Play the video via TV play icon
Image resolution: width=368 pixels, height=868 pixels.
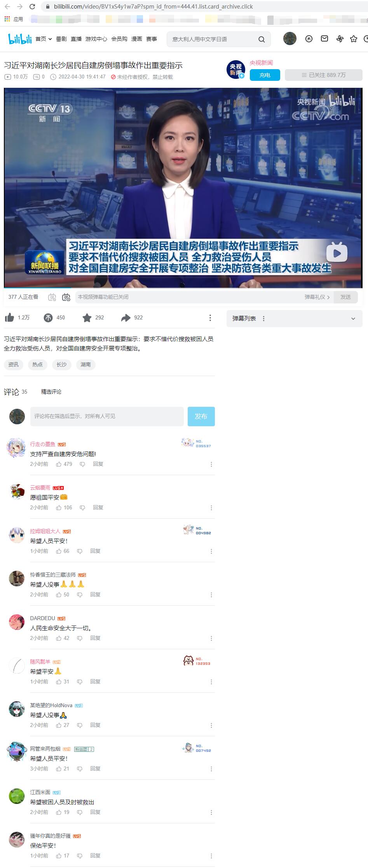(x=337, y=253)
